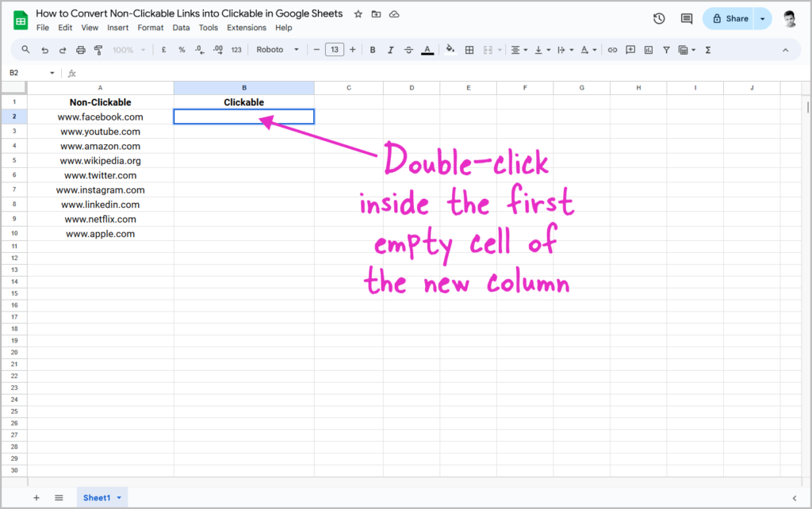Open the Insert menu
The height and width of the screenshot is (509, 812).
pyautogui.click(x=117, y=28)
